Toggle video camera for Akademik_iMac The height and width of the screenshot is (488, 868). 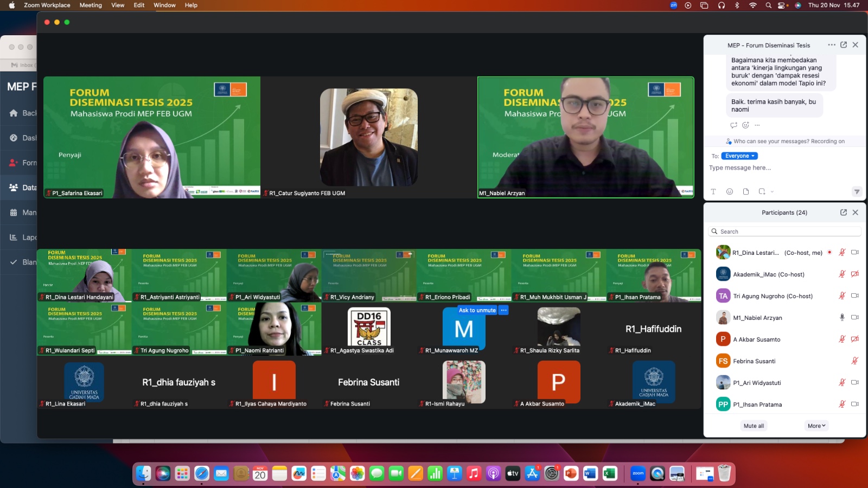coord(855,274)
